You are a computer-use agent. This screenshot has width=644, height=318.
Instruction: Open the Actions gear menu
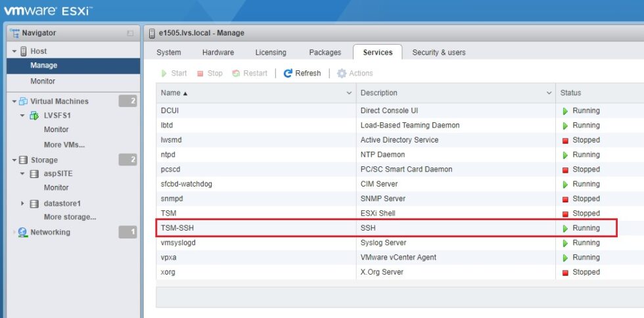point(342,74)
